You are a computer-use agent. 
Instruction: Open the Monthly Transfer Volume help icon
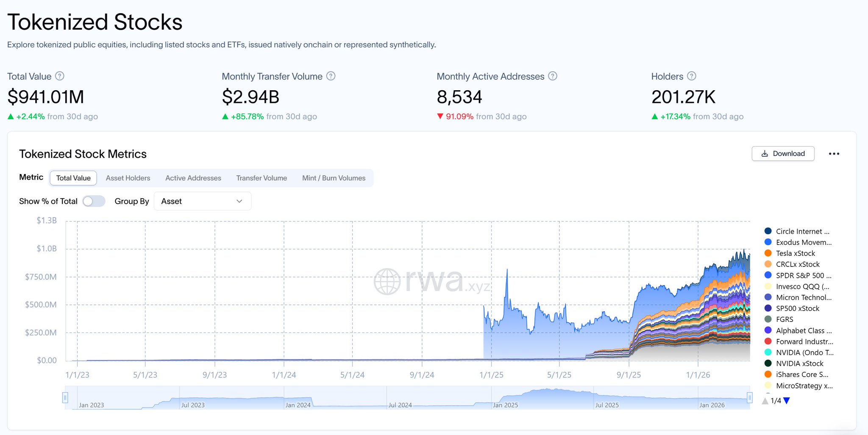331,76
